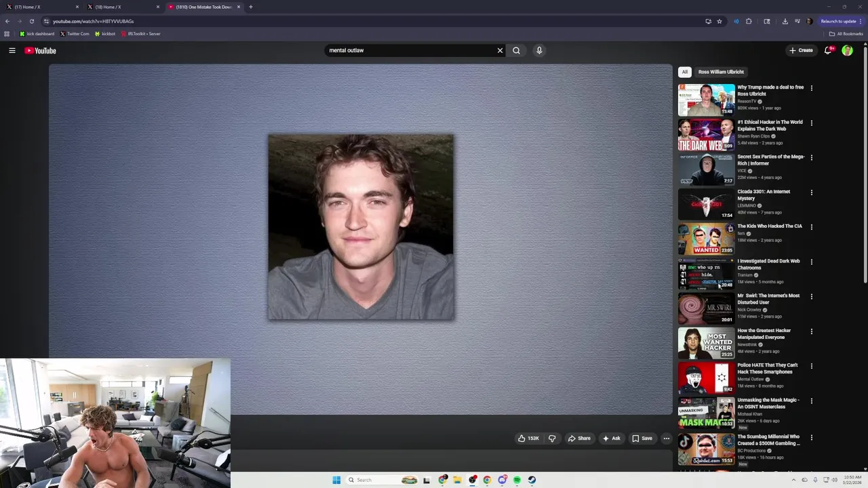Screen dimensions: 868x488
Task: Open Police HATE Smartphones video title
Action: click(x=768, y=369)
